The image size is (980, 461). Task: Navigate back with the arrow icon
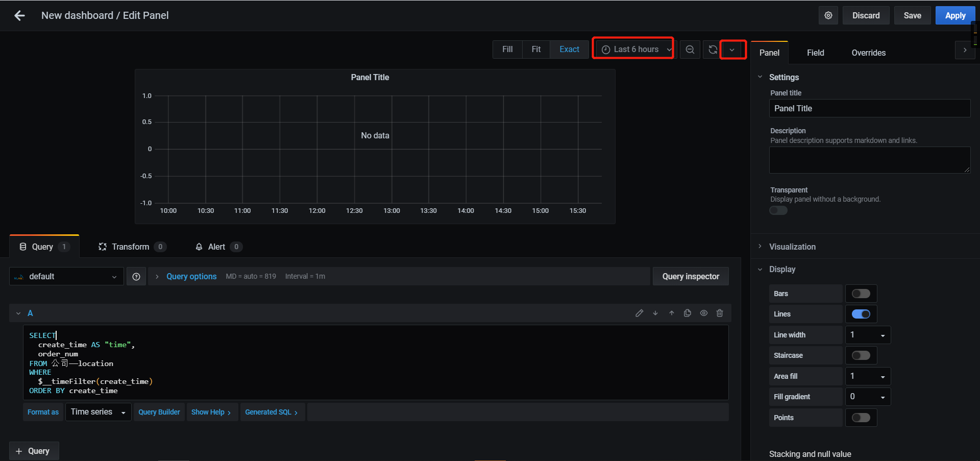tap(19, 15)
